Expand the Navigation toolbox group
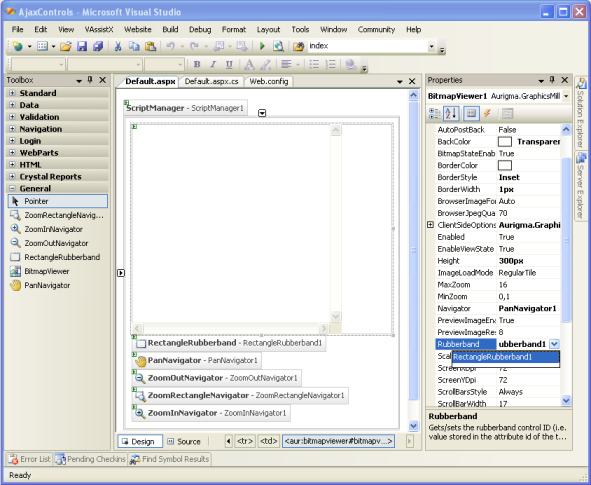Image resolution: width=591 pixels, height=485 pixels. [x=12, y=129]
